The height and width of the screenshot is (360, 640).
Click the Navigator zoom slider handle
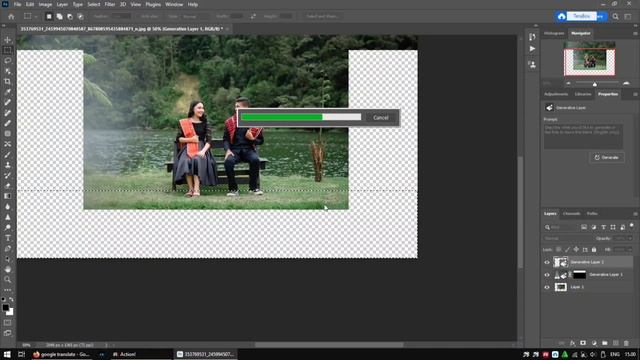click(595, 84)
